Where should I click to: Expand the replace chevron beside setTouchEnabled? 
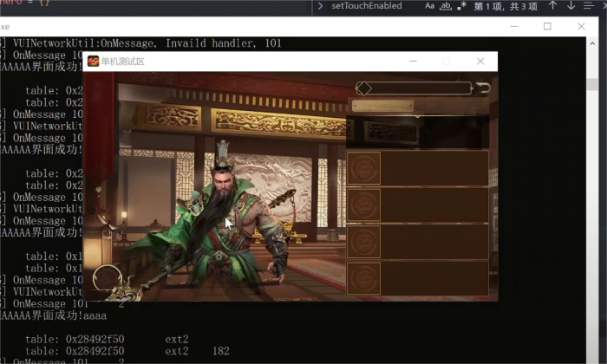(321, 6)
